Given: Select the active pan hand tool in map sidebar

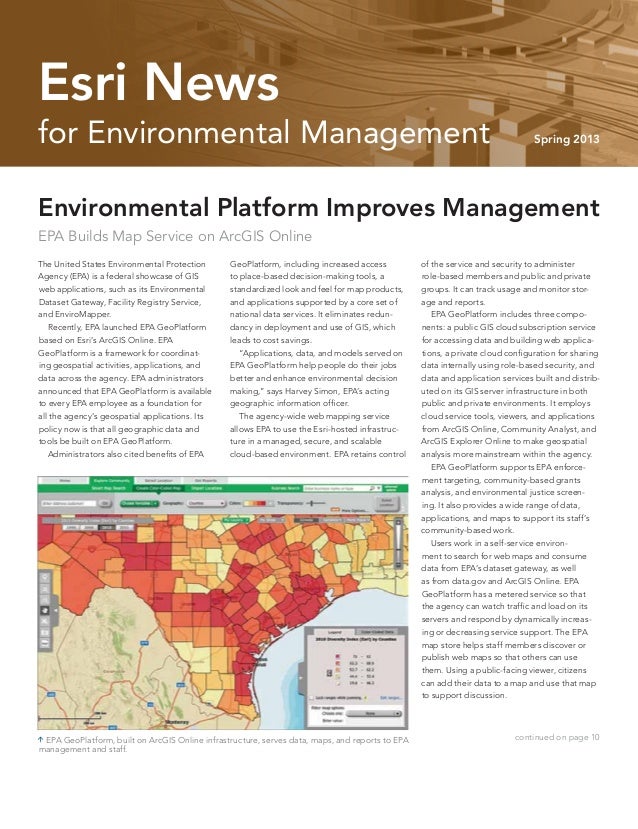Looking at the screenshot, I should point(44,610).
